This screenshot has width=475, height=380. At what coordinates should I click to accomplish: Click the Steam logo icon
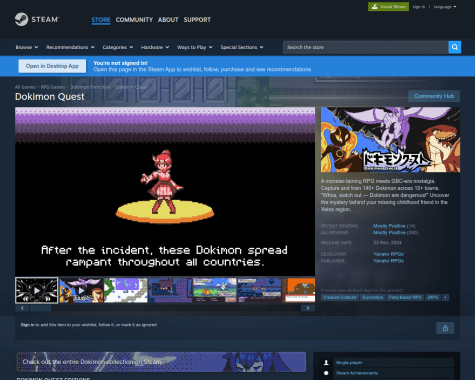21,19
